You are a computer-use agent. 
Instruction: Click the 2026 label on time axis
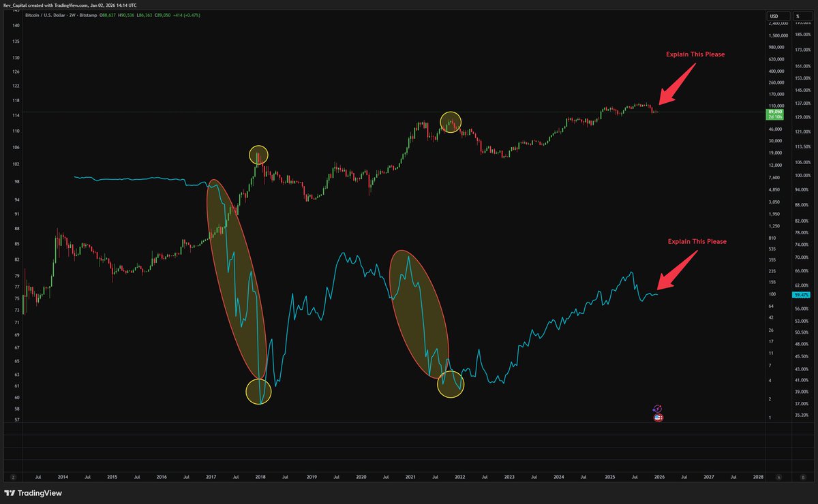[x=659, y=477]
